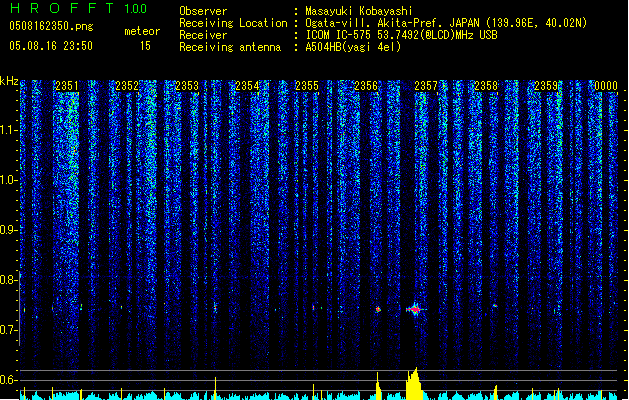This screenshot has height=400, width=629.
Task: Click the ICOM IC-575 receiver value
Action: coord(401,35)
